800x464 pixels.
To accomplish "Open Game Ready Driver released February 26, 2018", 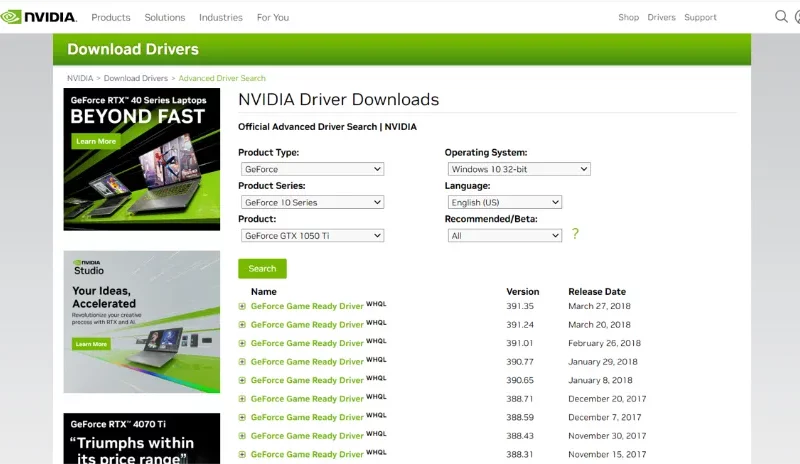I will pos(307,344).
